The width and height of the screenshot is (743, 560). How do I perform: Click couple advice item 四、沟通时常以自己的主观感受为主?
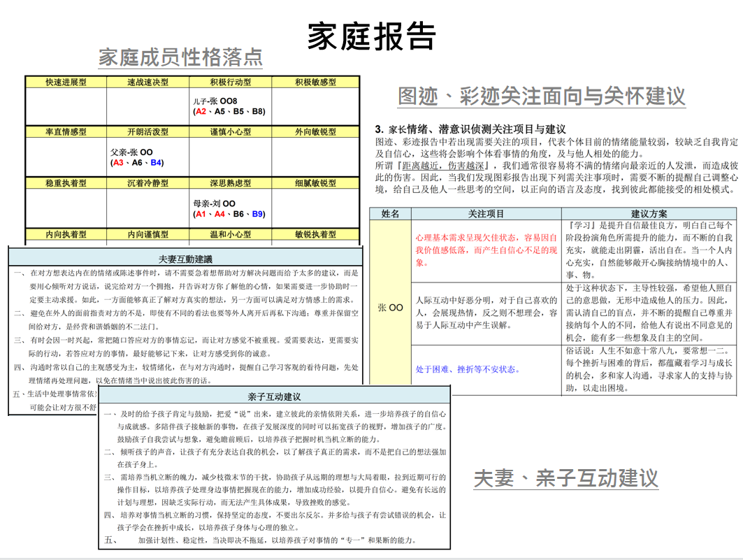point(186,374)
